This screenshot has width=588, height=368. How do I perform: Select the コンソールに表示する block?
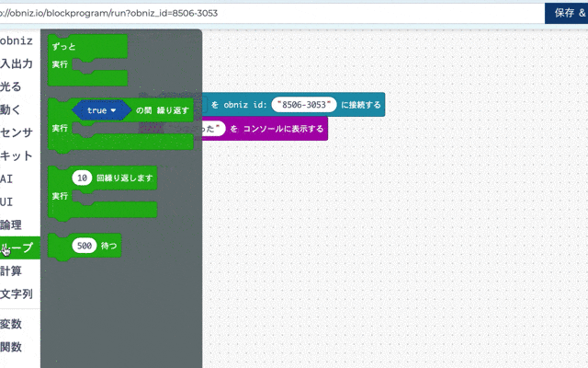pos(283,130)
